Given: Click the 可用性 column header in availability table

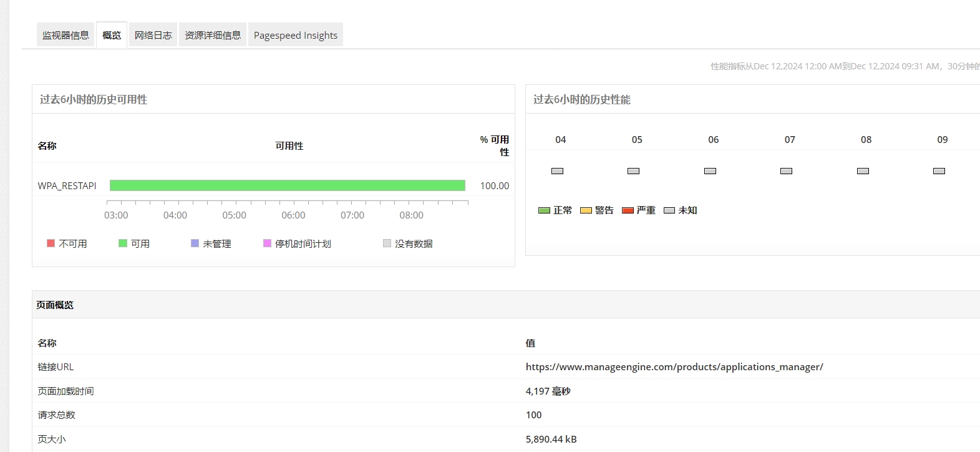Looking at the screenshot, I should [x=289, y=145].
